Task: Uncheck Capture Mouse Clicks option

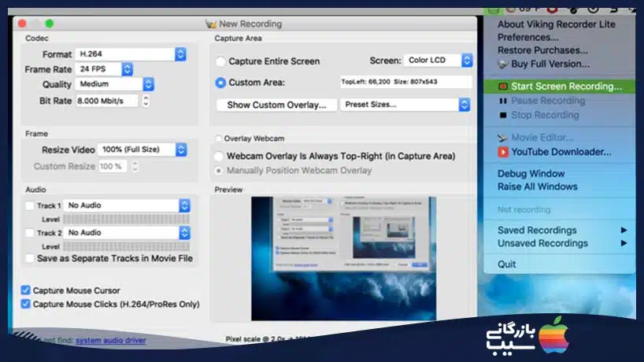Action: point(25,304)
